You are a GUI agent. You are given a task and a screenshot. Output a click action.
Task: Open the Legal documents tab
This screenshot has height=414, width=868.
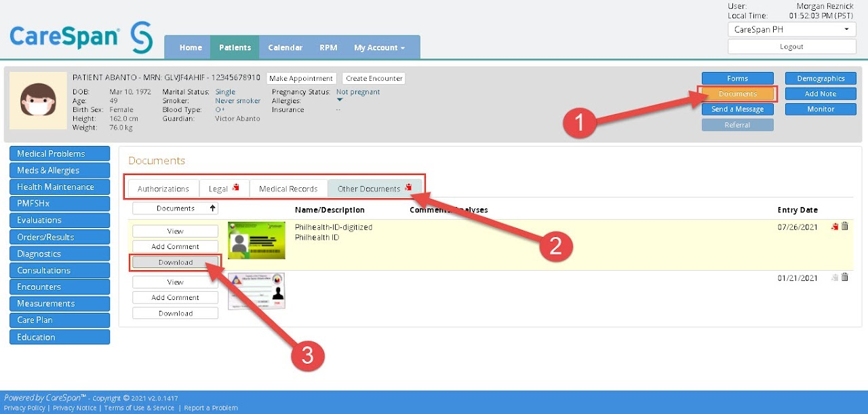[224, 189]
